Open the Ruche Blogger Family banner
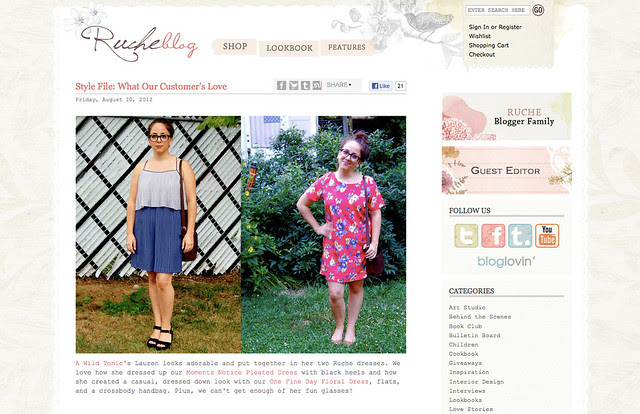The height and width of the screenshot is (414, 640). (x=507, y=116)
